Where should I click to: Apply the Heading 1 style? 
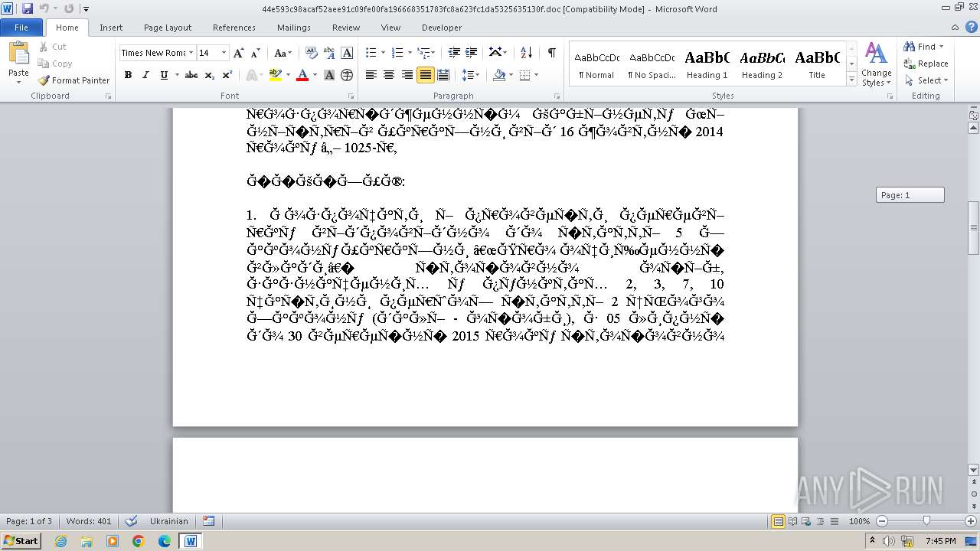(x=707, y=64)
